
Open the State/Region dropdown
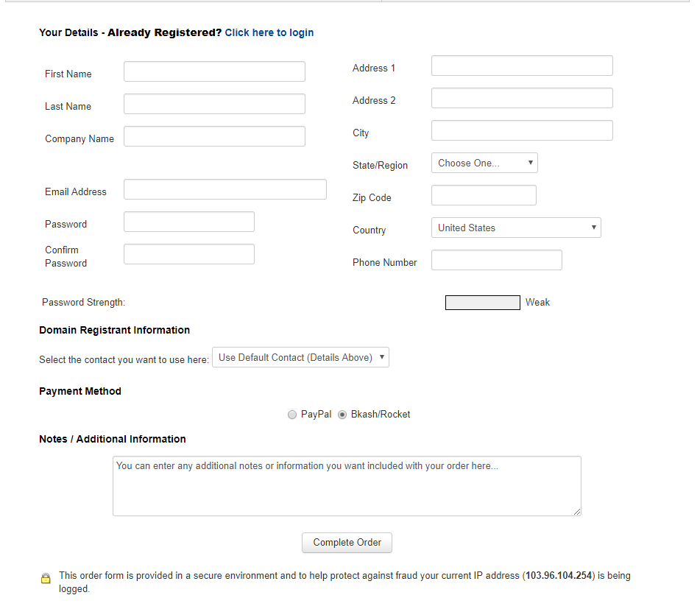click(x=484, y=163)
